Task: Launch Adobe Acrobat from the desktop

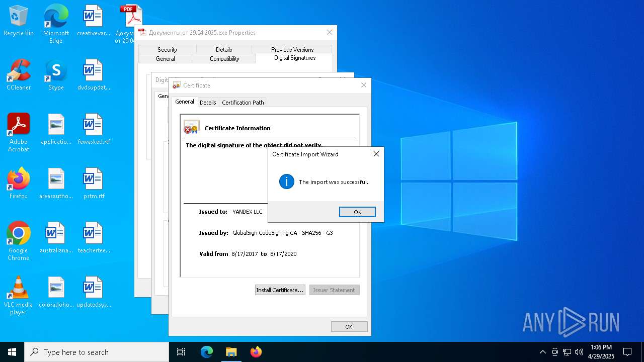Action: (x=19, y=133)
